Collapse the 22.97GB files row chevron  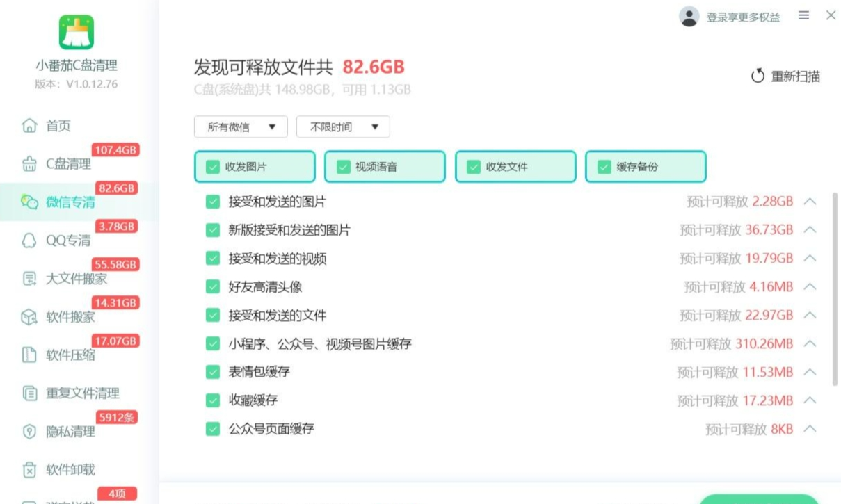pos(810,316)
